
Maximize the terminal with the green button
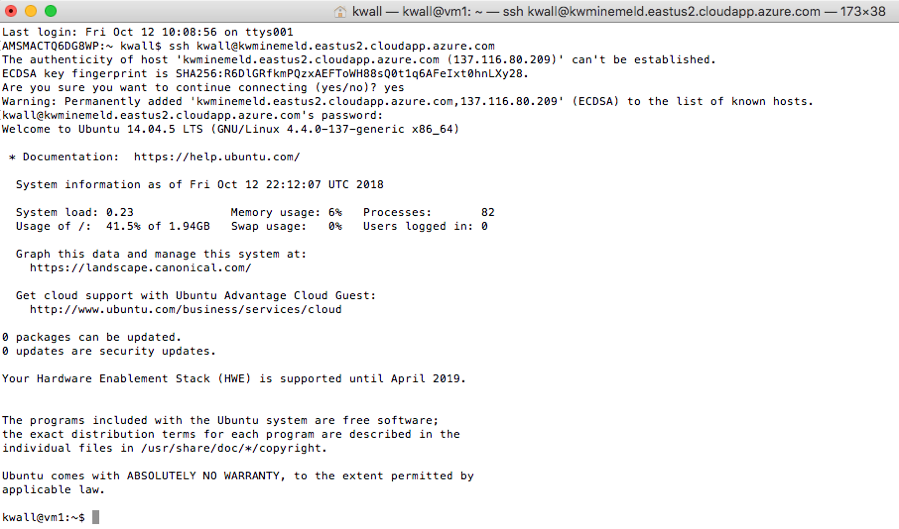pyautogui.click(x=49, y=11)
